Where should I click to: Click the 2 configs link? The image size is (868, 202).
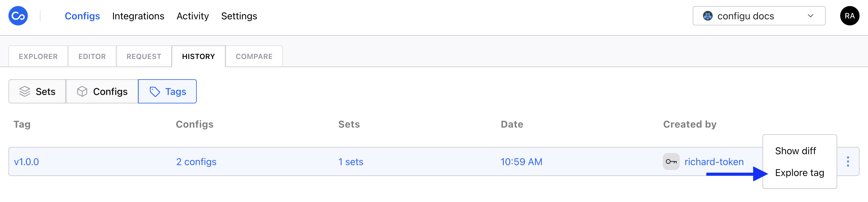tap(196, 162)
